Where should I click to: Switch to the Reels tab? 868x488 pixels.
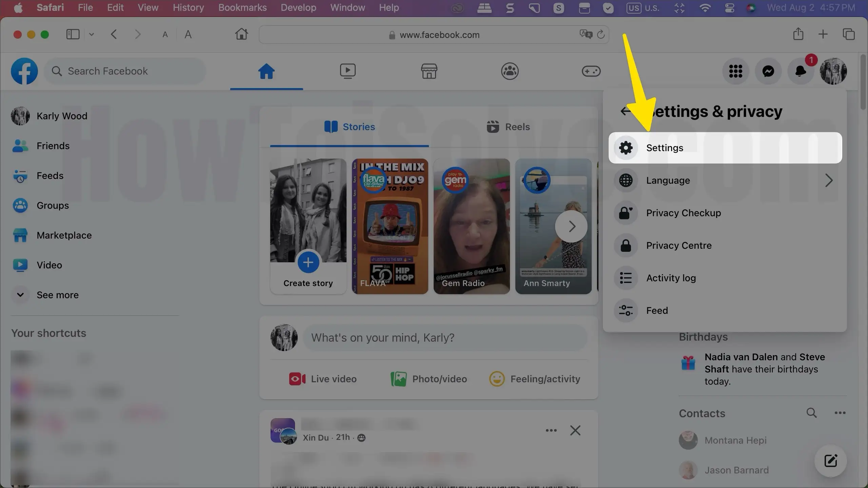click(508, 127)
